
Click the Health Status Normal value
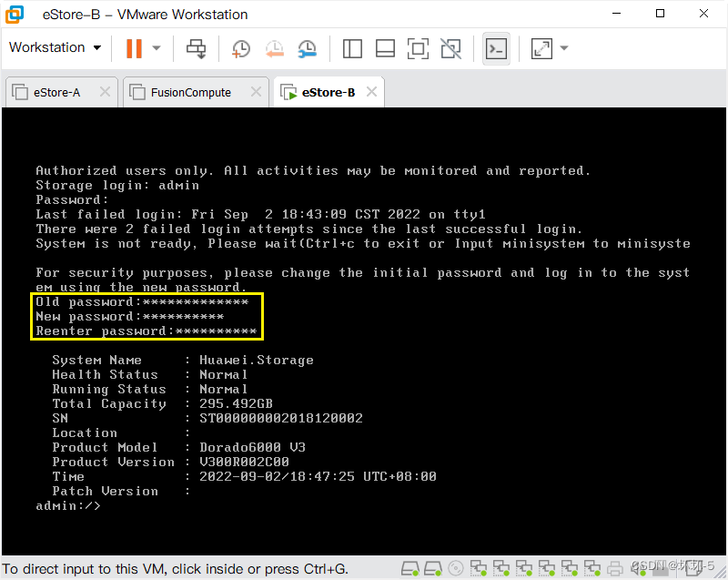coord(223,374)
